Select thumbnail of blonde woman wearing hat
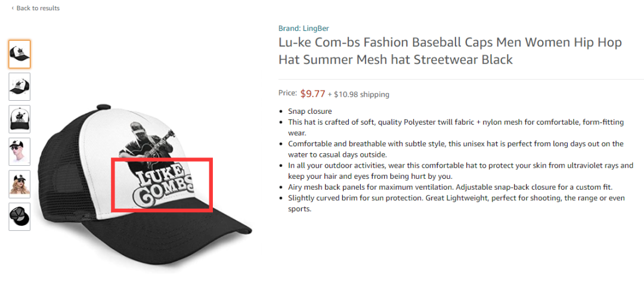Screen dimensions: 644x285 [20, 184]
